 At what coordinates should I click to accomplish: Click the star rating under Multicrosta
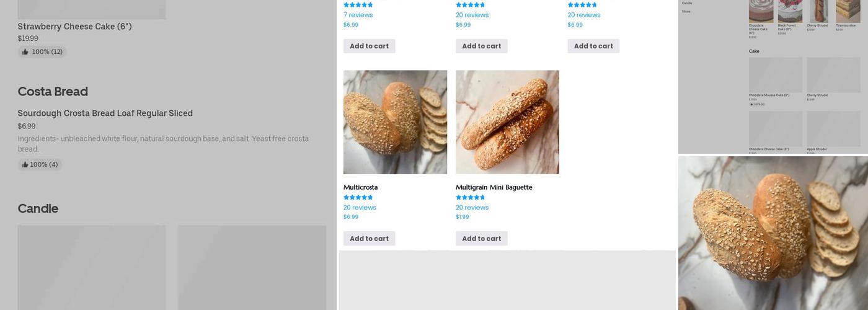[x=358, y=198]
